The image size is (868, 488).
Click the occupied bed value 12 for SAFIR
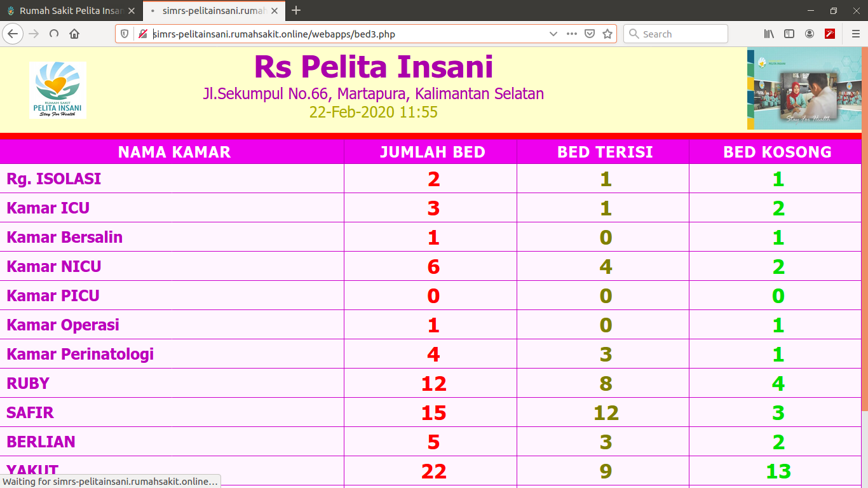coord(606,413)
